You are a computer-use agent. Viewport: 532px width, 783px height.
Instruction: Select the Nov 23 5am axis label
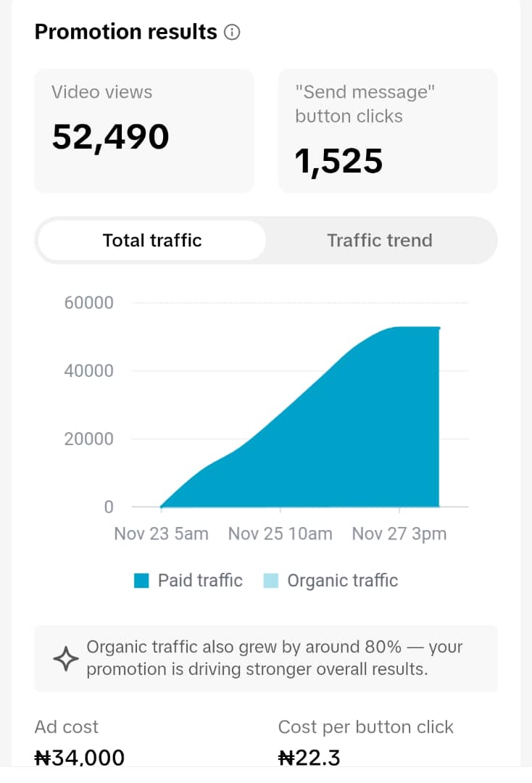pos(161,534)
